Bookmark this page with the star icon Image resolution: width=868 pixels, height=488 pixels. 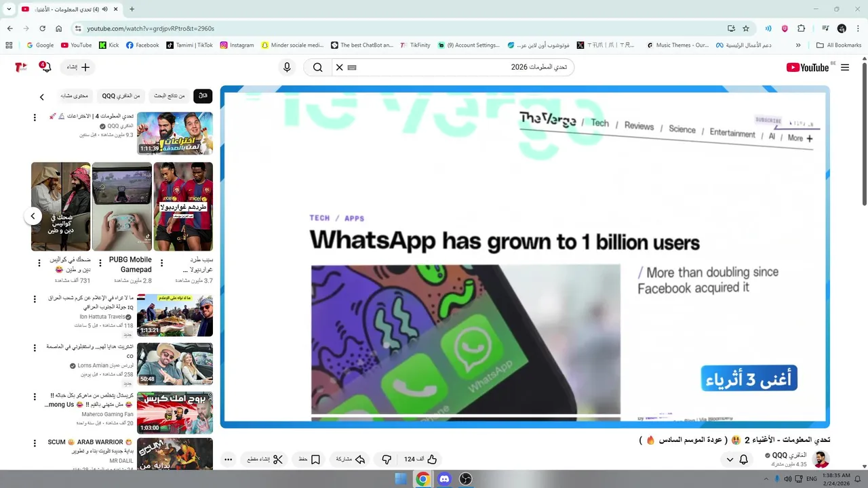coord(746,28)
